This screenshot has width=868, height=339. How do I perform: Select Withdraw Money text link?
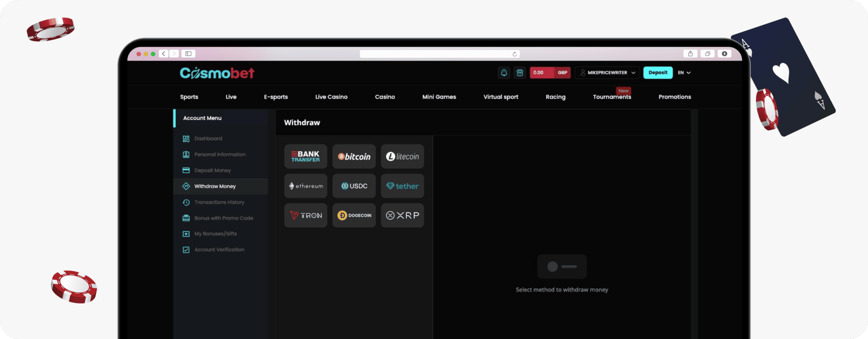(215, 186)
